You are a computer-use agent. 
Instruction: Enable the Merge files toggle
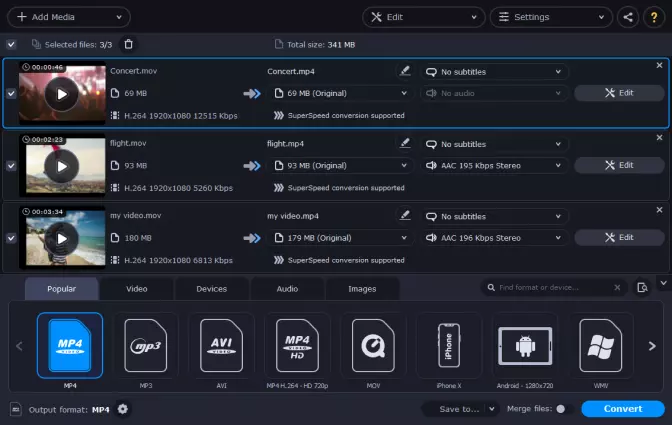(x=560, y=409)
